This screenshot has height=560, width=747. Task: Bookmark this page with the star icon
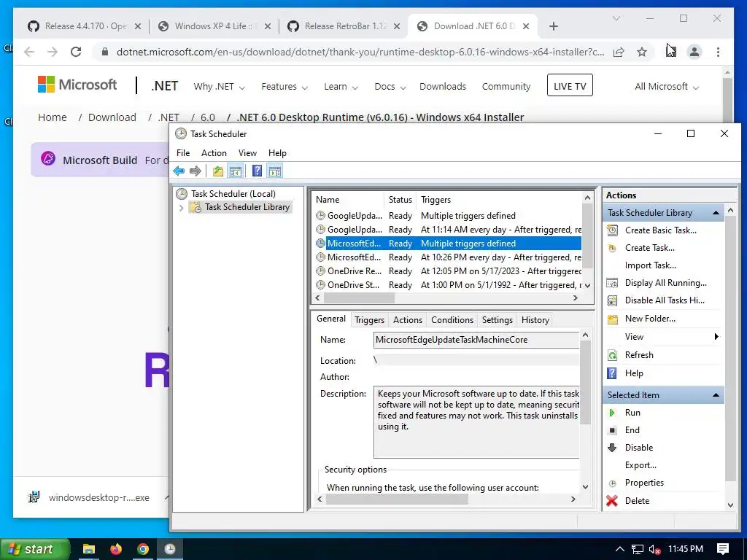[x=642, y=52]
